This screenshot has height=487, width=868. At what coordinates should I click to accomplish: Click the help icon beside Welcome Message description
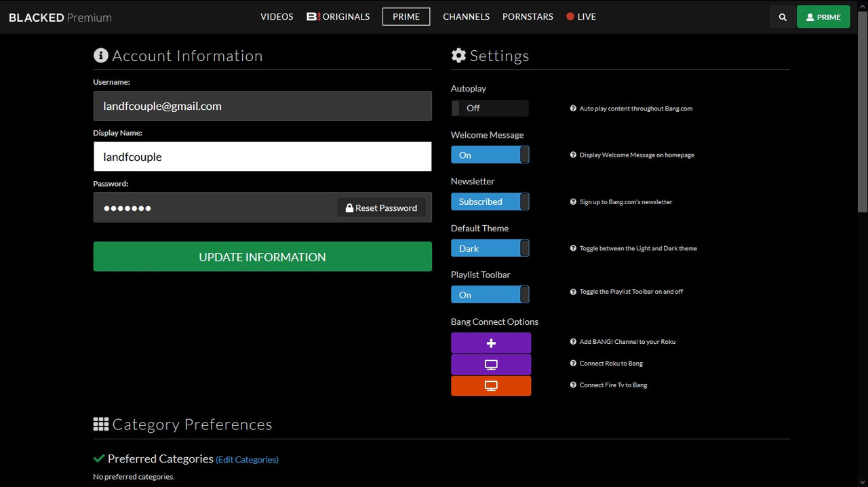click(573, 155)
